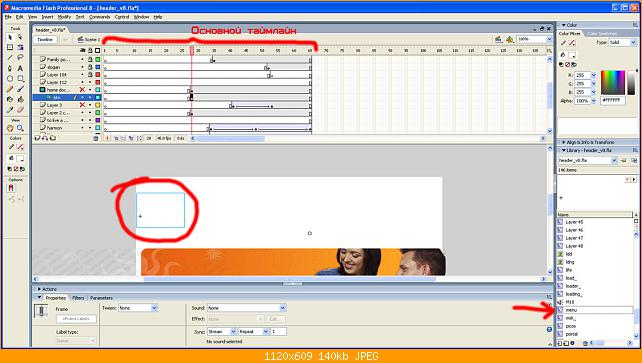Select the Line tool
Screen dimensions: 642x363
[x=10, y=58]
